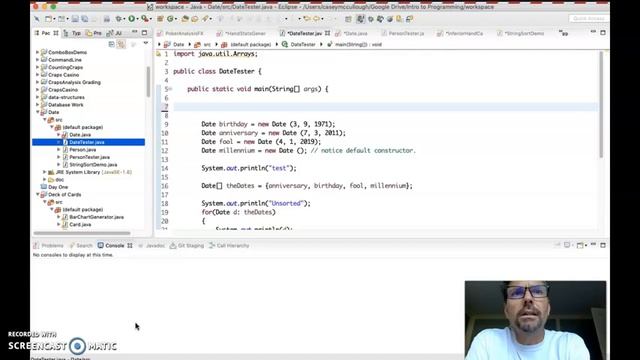
Task: Click the 'notice default constructor' comment
Action: tap(363, 151)
